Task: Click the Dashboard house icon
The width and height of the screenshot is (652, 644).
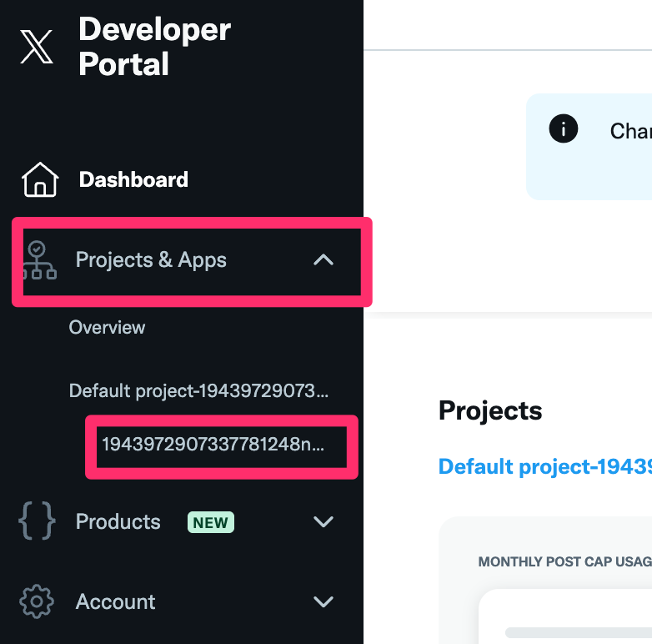Action: coord(40,179)
